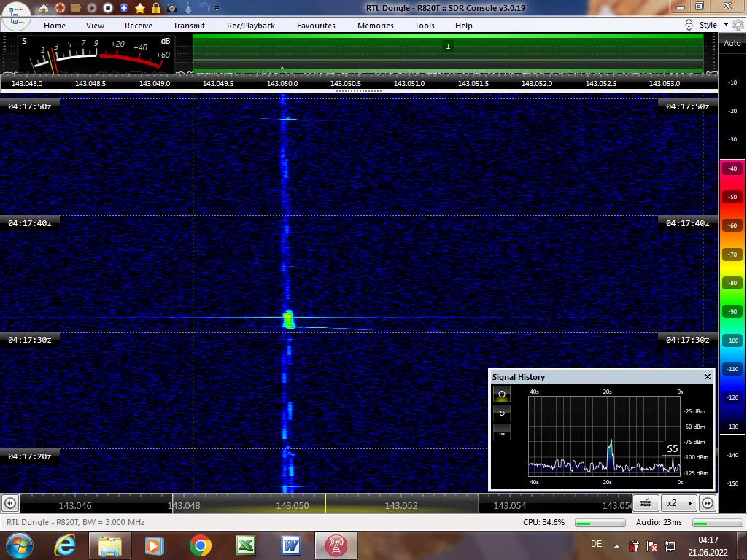Click the Auto color scale button
The image size is (747, 560).
click(x=732, y=43)
